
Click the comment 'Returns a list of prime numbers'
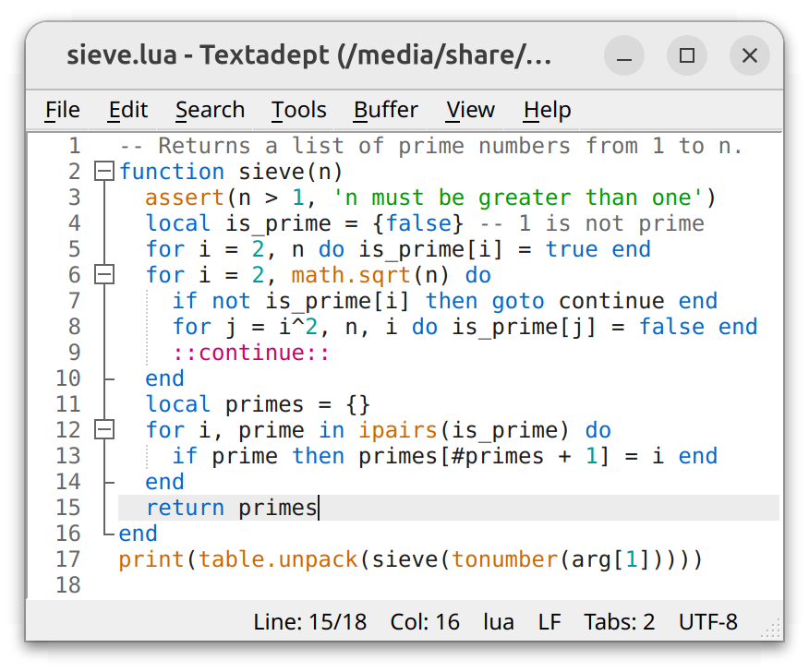[364, 146]
